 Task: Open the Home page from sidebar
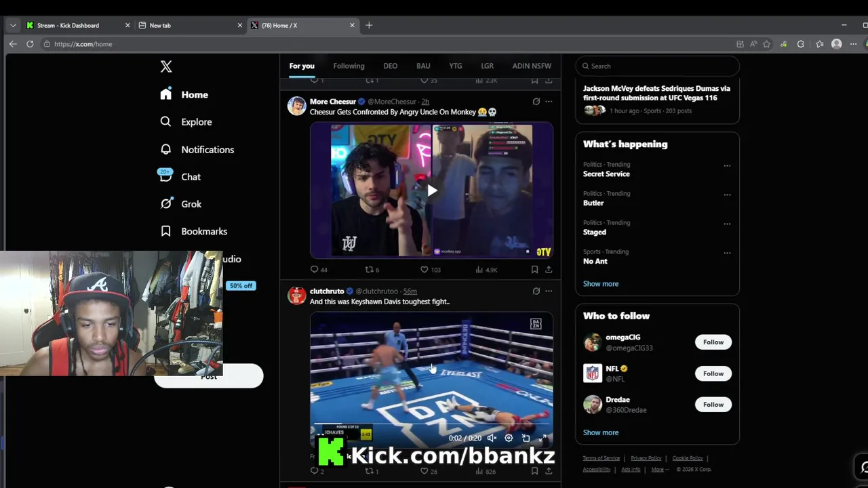coord(184,95)
